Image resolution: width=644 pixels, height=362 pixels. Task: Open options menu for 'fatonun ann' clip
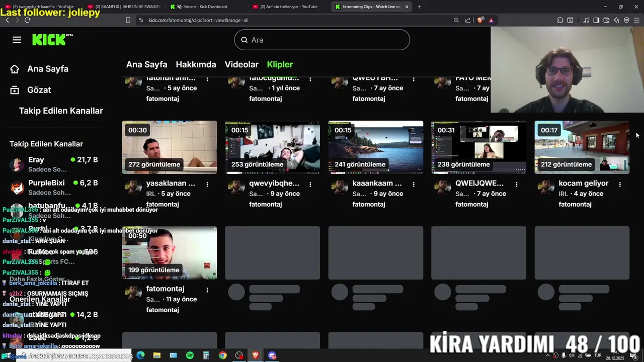click(x=207, y=79)
